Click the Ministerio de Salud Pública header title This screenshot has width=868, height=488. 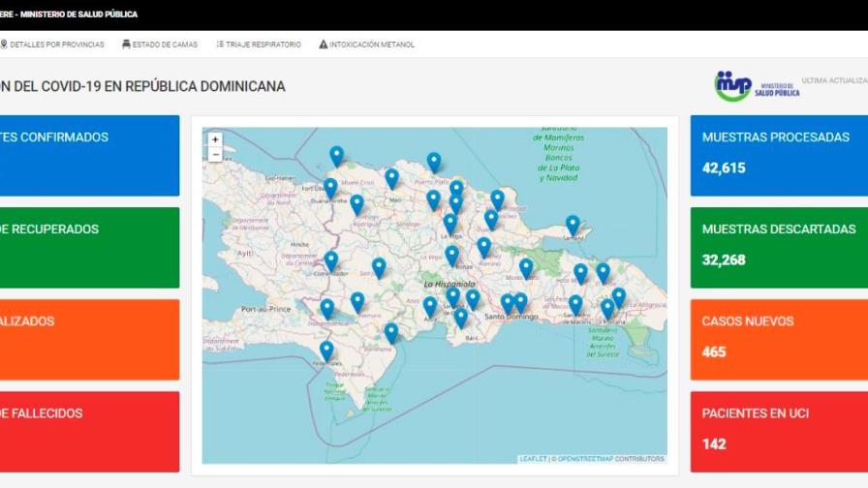69,15
